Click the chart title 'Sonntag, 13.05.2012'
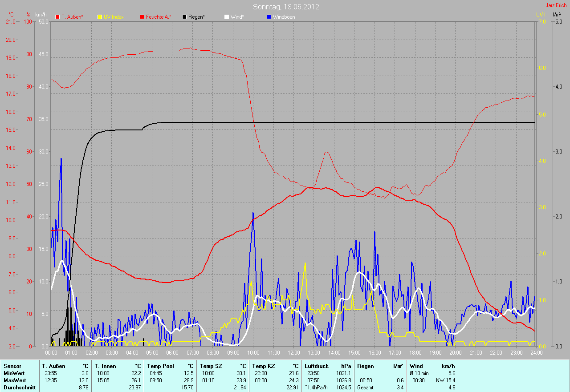The image size is (570, 392). tap(286, 7)
